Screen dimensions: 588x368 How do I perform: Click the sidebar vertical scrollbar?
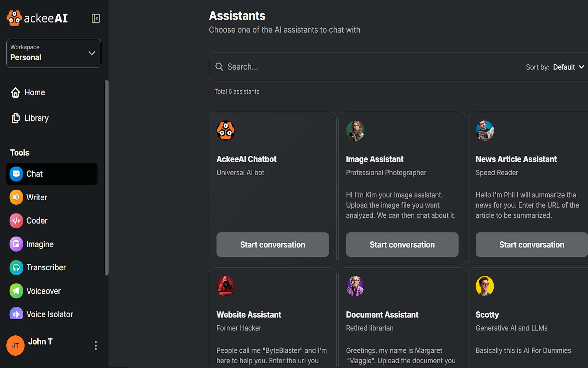coord(107,178)
